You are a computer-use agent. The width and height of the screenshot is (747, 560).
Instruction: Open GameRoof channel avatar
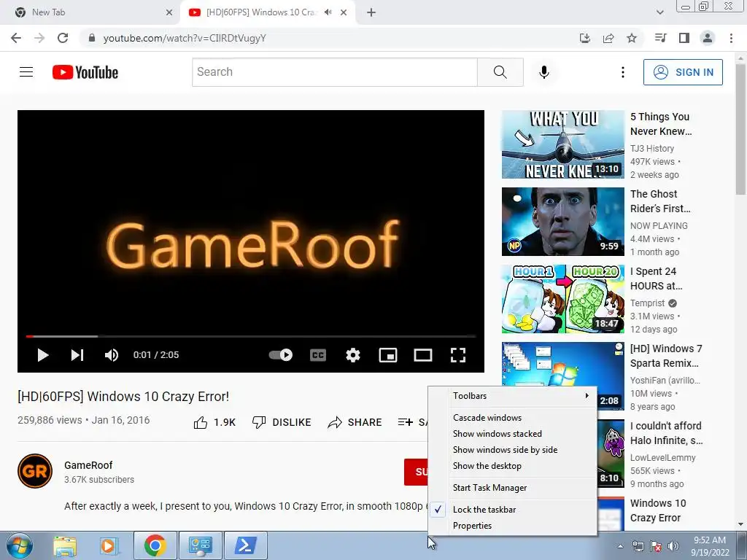35,471
